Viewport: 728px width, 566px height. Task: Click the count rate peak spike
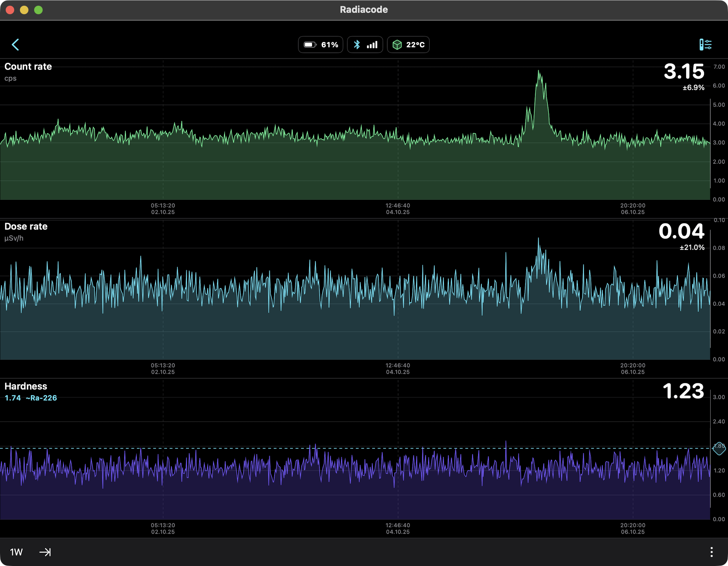[x=539, y=71]
